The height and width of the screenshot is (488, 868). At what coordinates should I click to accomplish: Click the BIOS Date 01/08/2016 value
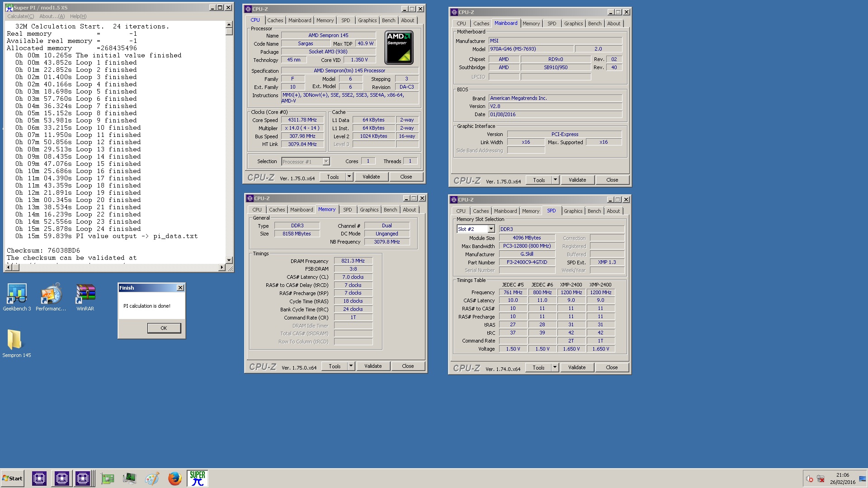point(556,115)
